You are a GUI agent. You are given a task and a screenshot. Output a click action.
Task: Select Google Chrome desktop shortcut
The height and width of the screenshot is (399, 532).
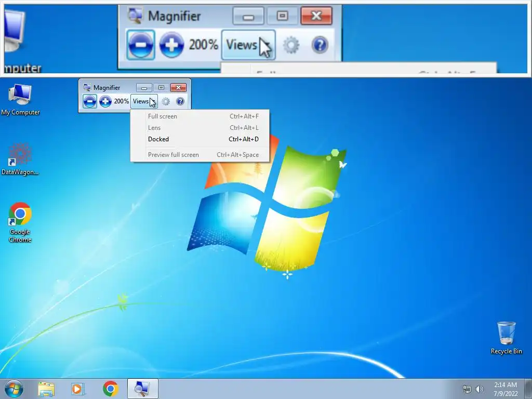tap(20, 222)
